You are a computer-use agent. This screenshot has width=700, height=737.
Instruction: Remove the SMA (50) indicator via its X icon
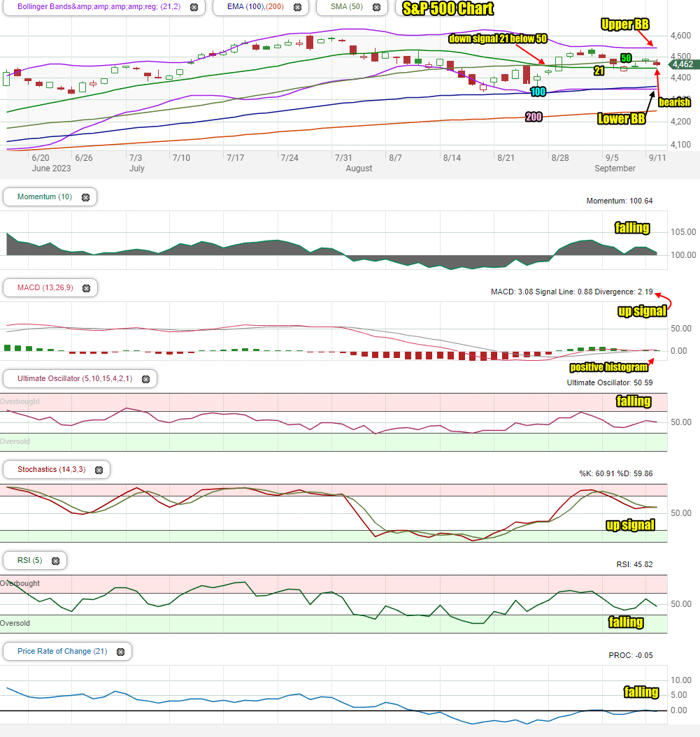point(376,7)
